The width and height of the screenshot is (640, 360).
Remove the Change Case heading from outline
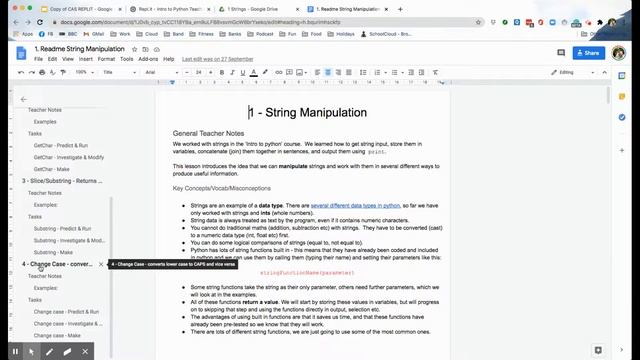(x=101, y=264)
